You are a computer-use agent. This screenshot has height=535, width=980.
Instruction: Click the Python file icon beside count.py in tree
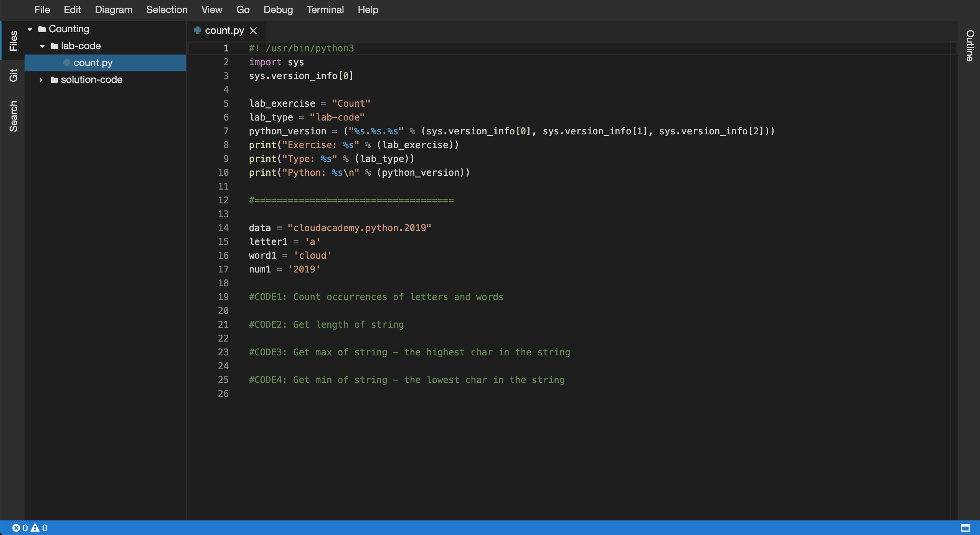[67, 63]
